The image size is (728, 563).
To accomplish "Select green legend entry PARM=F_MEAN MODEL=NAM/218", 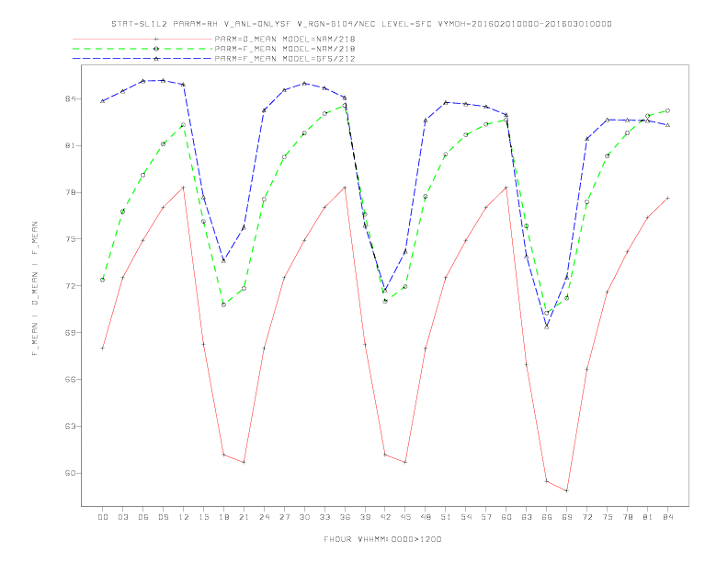I will tap(285, 49).
